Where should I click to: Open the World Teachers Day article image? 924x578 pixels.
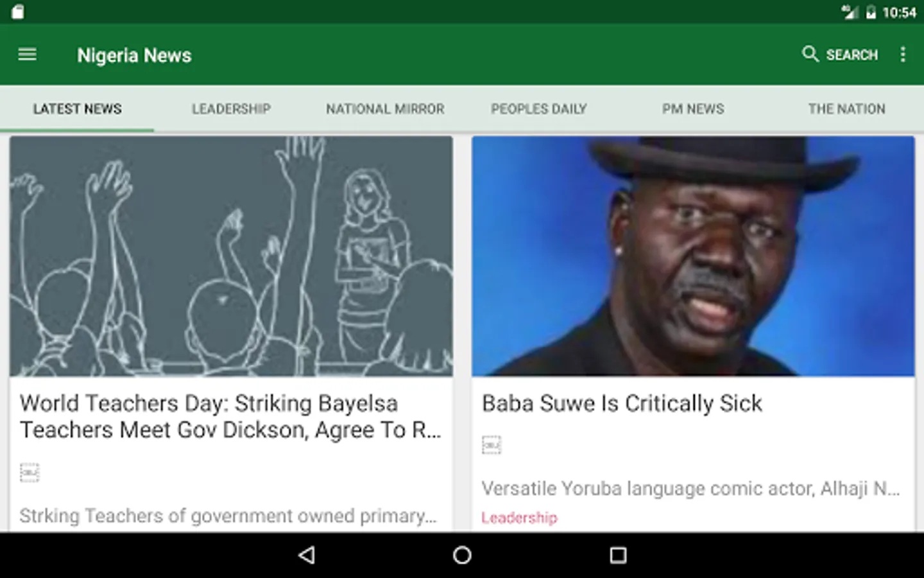click(231, 256)
